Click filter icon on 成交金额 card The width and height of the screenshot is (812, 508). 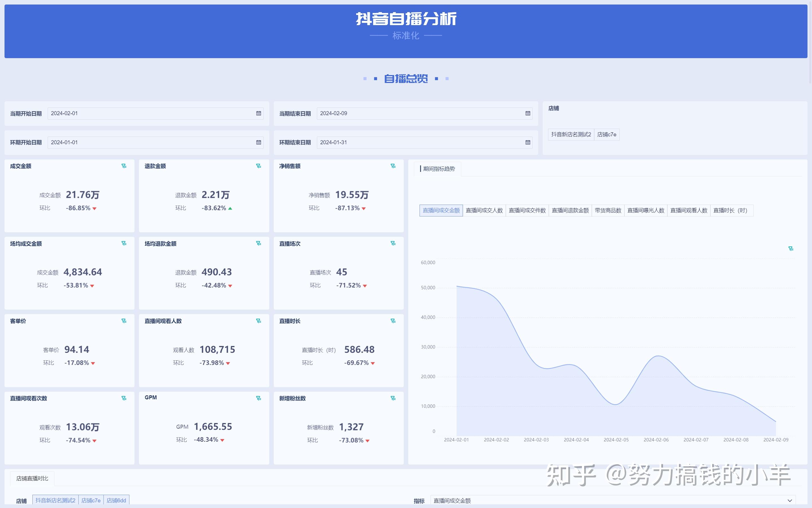[124, 166]
